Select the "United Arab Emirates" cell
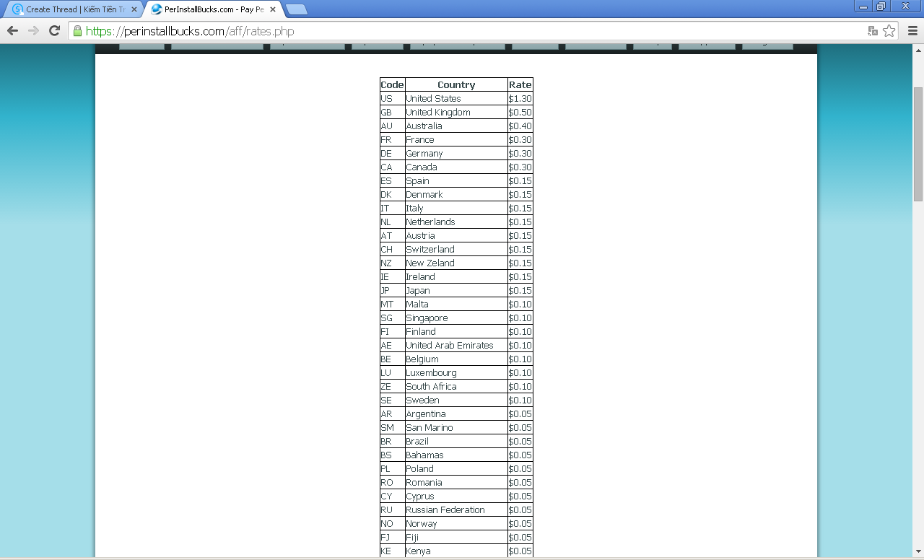This screenshot has height=560, width=924. [456, 345]
